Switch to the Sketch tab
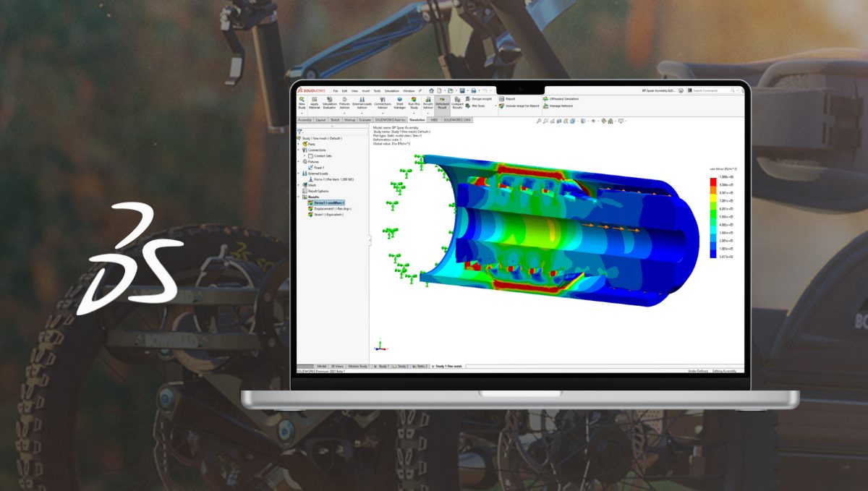The width and height of the screenshot is (868, 491). point(335,120)
